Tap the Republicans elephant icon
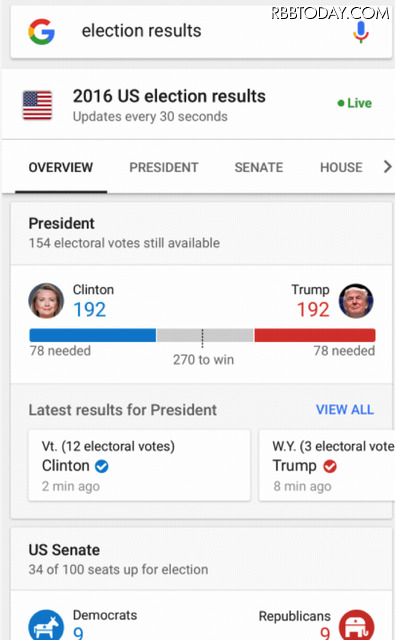Image resolution: width=395 pixels, height=640 pixels. pos(356,625)
